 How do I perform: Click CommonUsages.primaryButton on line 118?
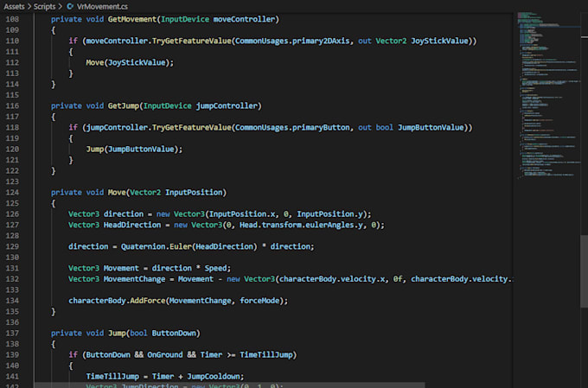point(292,127)
